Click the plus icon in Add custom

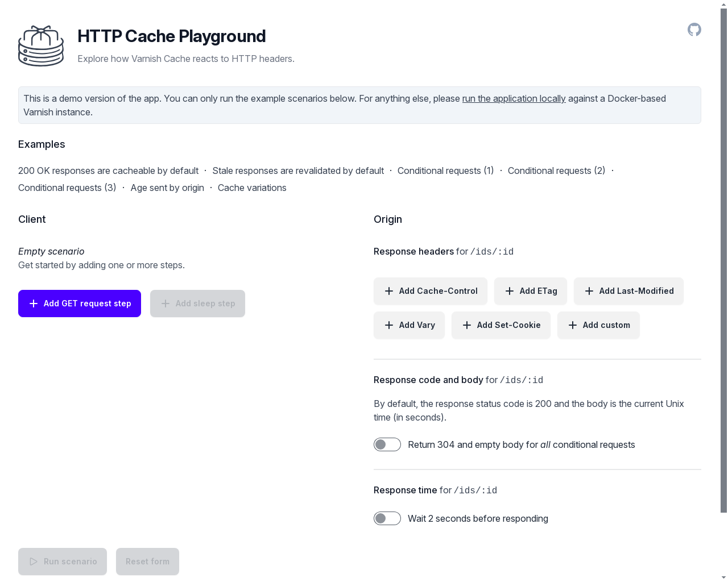573,325
